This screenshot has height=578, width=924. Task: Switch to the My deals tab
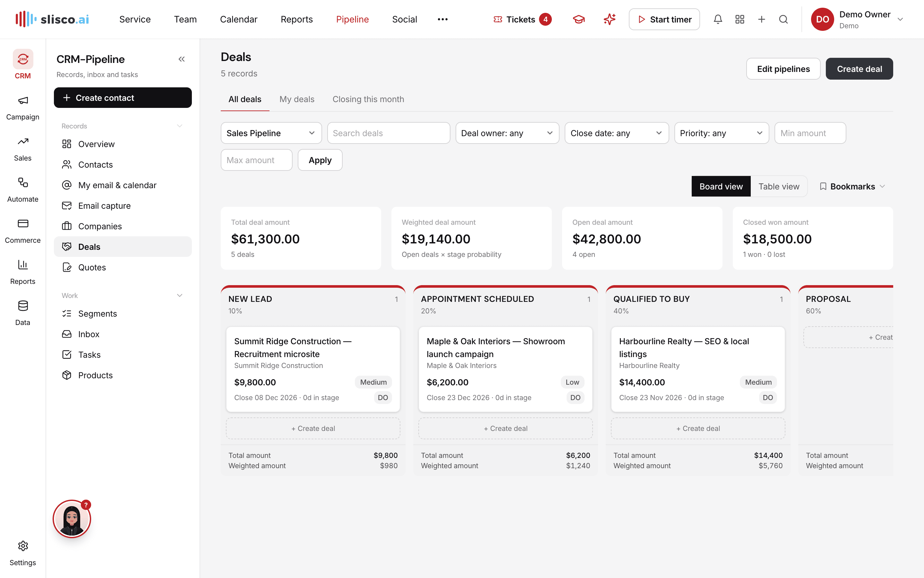[297, 99]
